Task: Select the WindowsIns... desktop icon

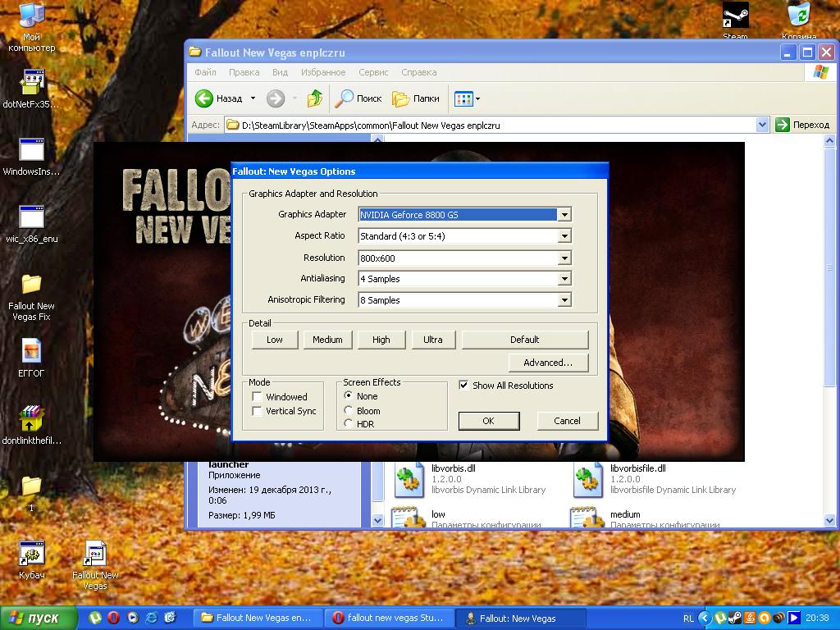Action: click(32, 149)
